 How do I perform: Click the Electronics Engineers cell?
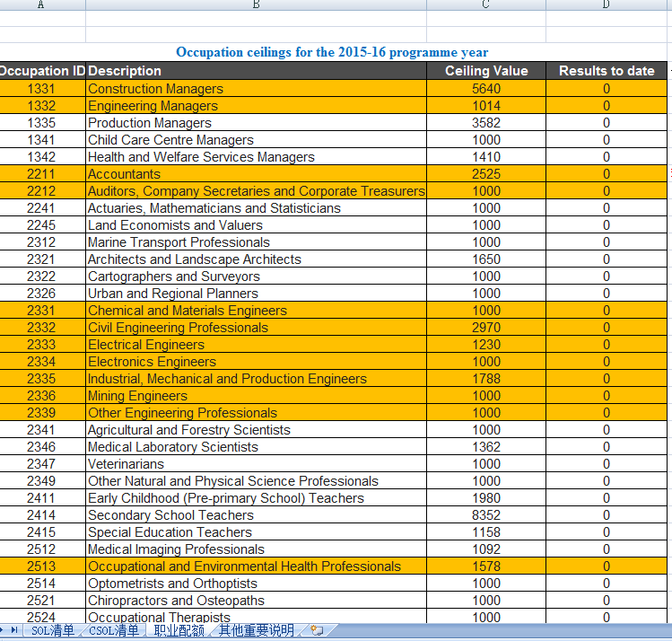click(256, 362)
